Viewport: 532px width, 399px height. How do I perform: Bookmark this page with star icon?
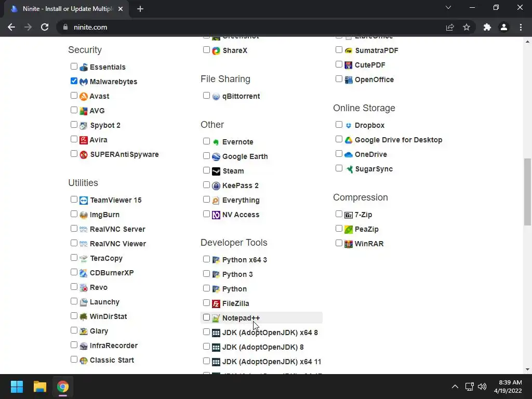point(467,27)
